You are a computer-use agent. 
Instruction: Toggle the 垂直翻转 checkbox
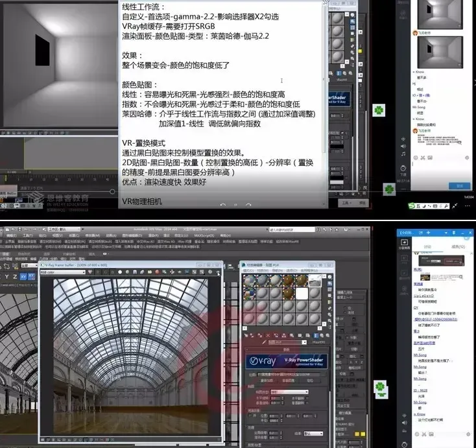(x=307, y=403)
